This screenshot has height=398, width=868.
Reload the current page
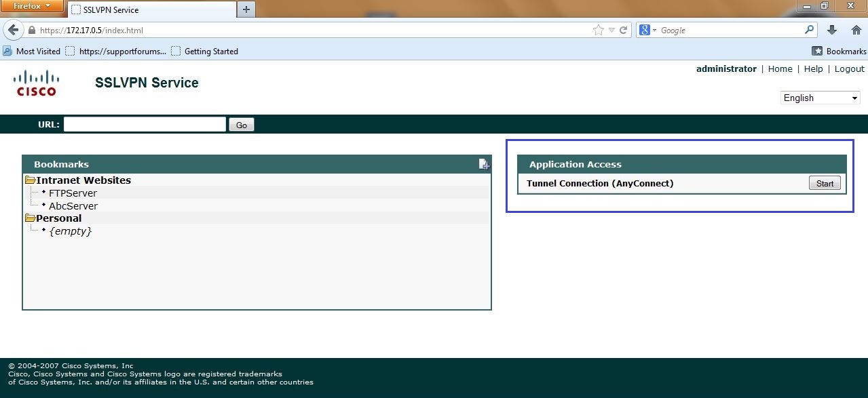point(625,30)
